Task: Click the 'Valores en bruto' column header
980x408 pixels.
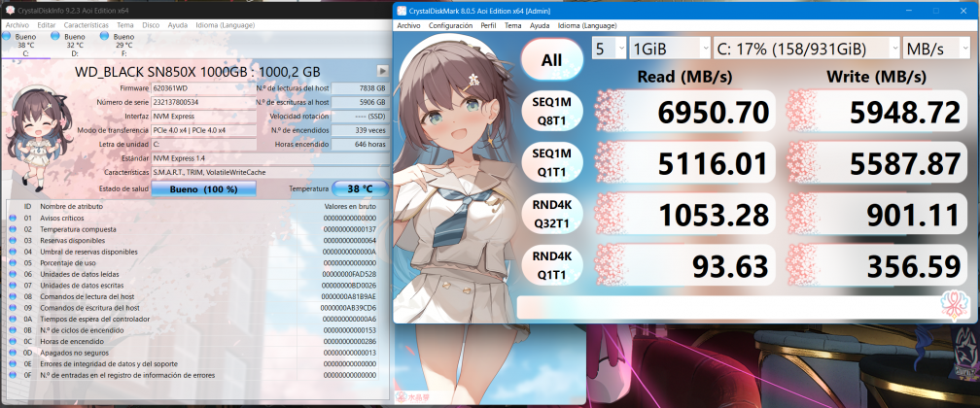Action: pyautogui.click(x=350, y=206)
